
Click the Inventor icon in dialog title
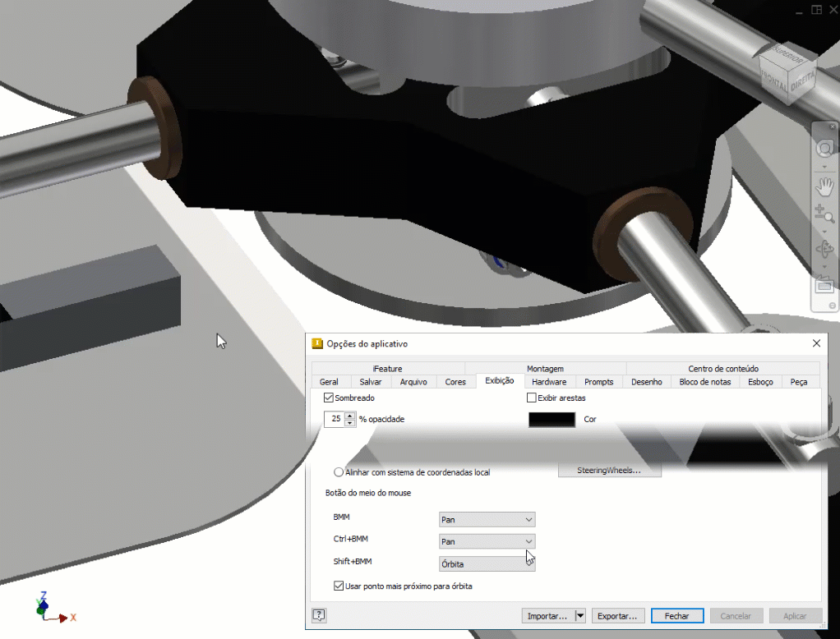317,343
